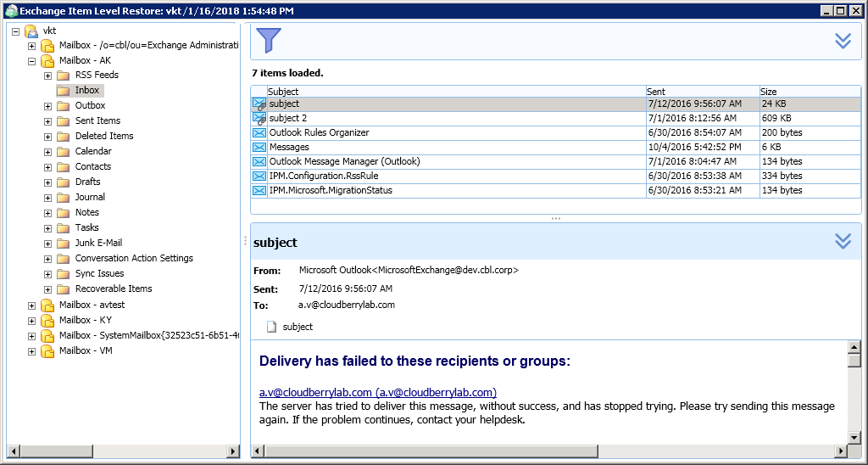Click the attachment file icon labeled subject
Viewport: 868px width, 465px height.
coord(272,327)
